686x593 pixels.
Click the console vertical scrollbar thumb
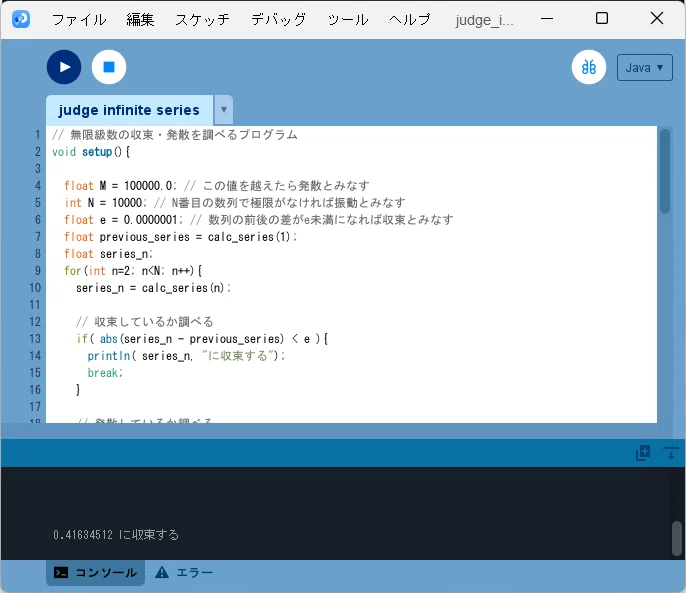[x=677, y=537]
